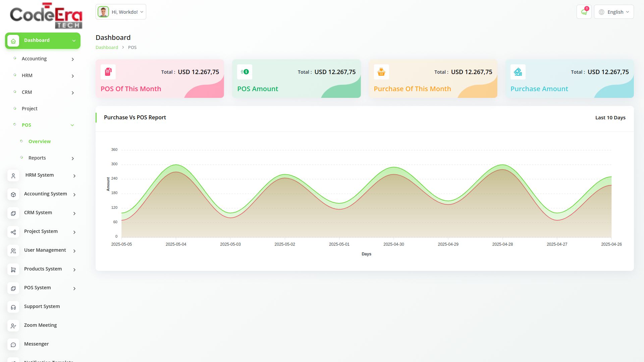Viewport: 644px width, 362px height.
Task: Click the Products System cart icon
Action: pos(13,269)
